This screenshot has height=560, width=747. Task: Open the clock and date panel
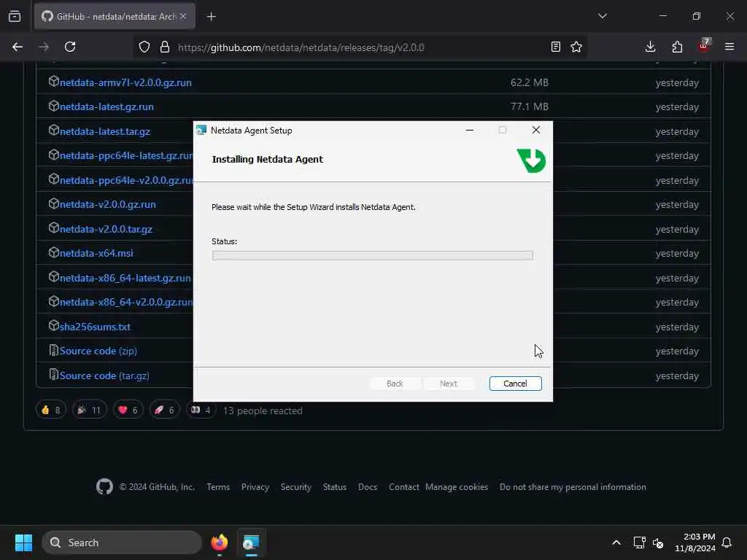pyautogui.click(x=694, y=542)
